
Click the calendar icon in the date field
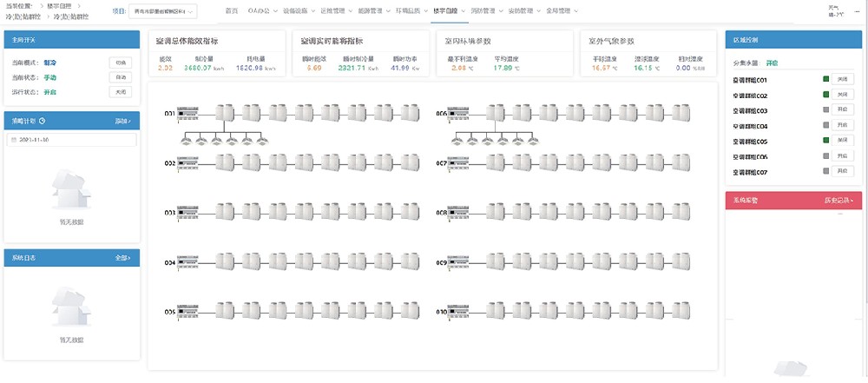(x=14, y=140)
